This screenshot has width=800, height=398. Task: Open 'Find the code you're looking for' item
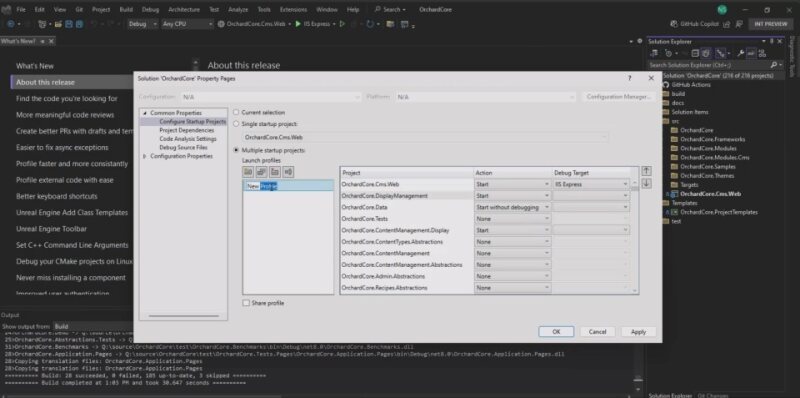click(67, 98)
